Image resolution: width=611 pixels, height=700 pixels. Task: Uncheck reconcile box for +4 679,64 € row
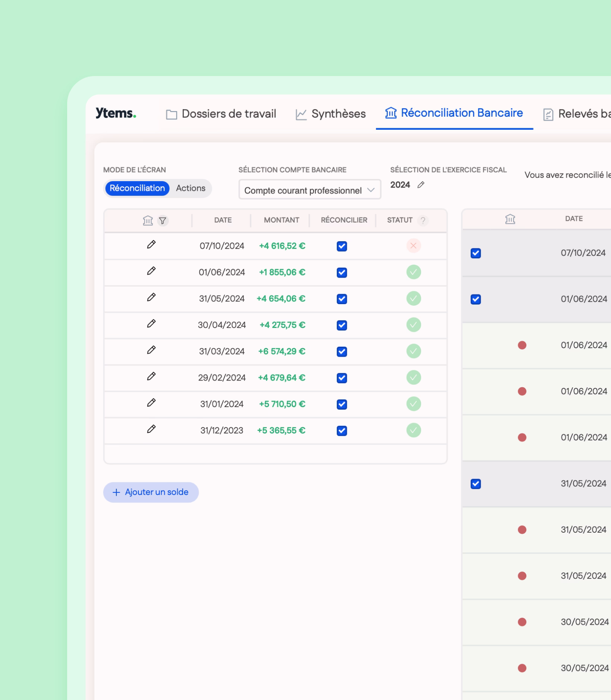tap(342, 378)
